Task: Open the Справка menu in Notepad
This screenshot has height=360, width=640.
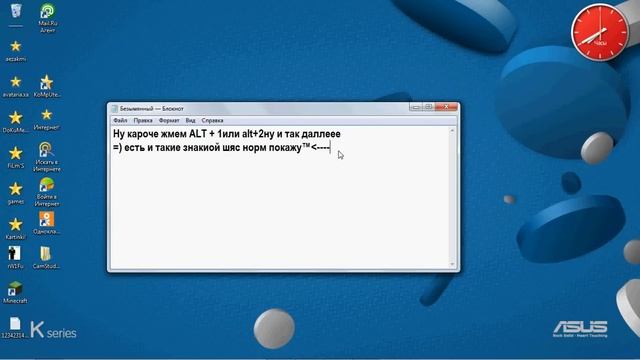Action: [212, 120]
